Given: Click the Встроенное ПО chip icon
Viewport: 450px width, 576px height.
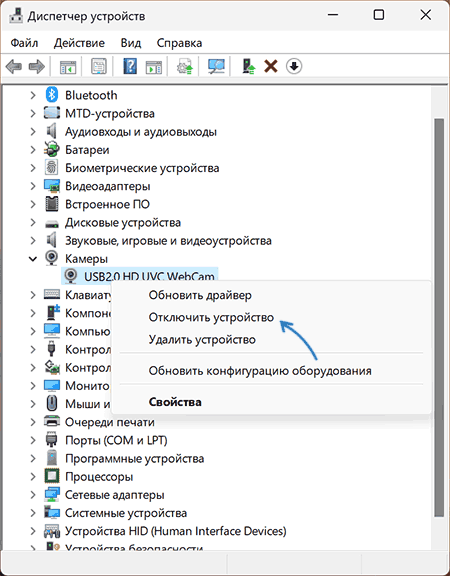Looking at the screenshot, I should pyautogui.click(x=51, y=204).
